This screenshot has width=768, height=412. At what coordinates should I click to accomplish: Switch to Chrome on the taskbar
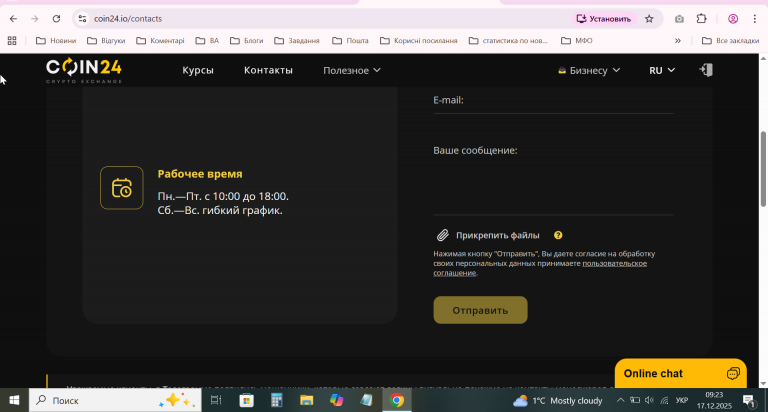click(397, 400)
